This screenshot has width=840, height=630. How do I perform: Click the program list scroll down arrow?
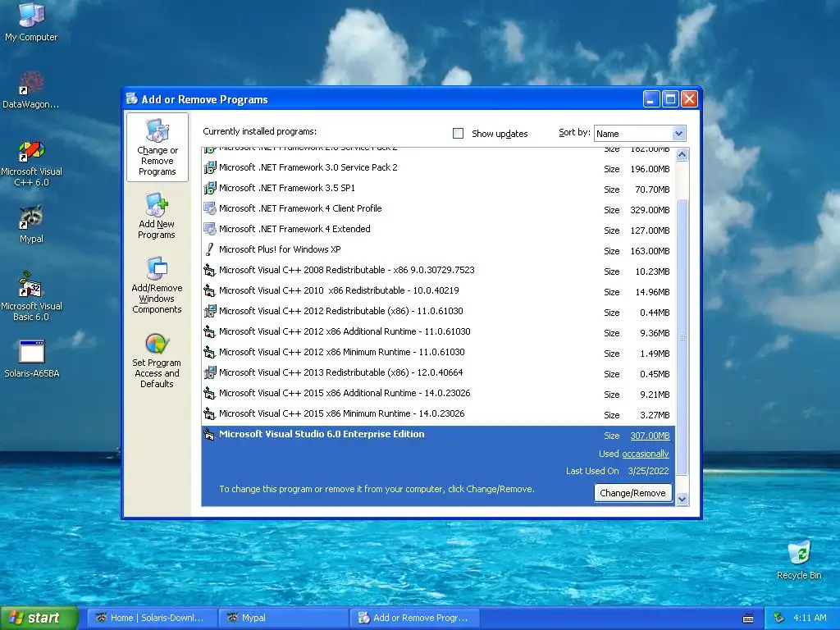pyautogui.click(x=682, y=500)
